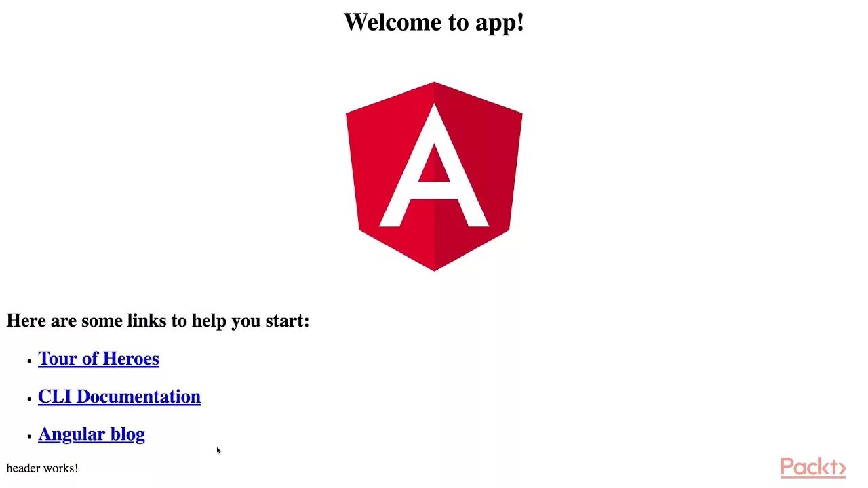
Task: Click the bullet beside CLI Documentation
Action: click(29, 399)
